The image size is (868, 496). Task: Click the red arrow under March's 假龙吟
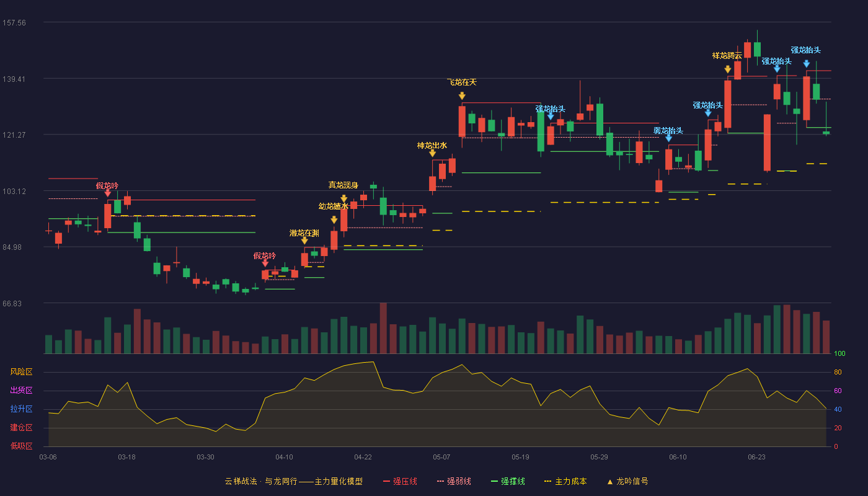107,193
